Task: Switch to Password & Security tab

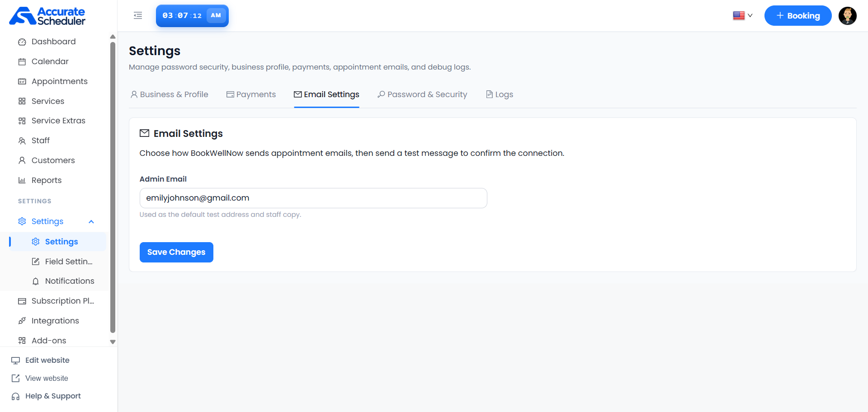Action: [x=422, y=94]
